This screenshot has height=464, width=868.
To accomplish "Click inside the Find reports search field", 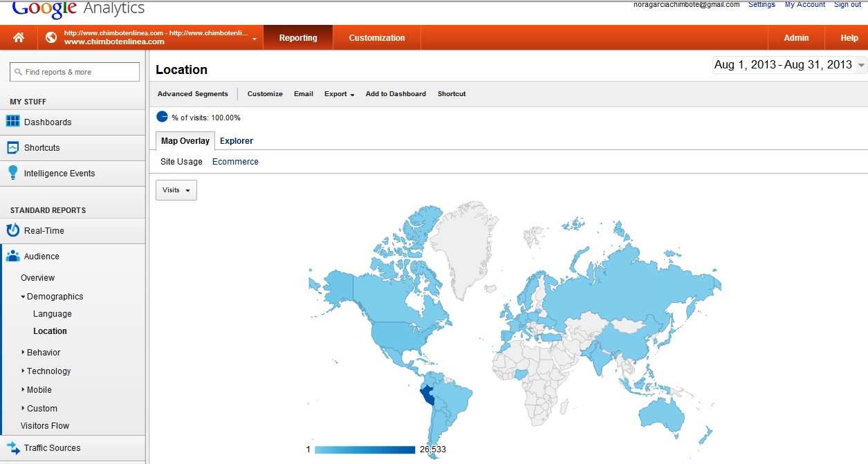I will point(75,72).
